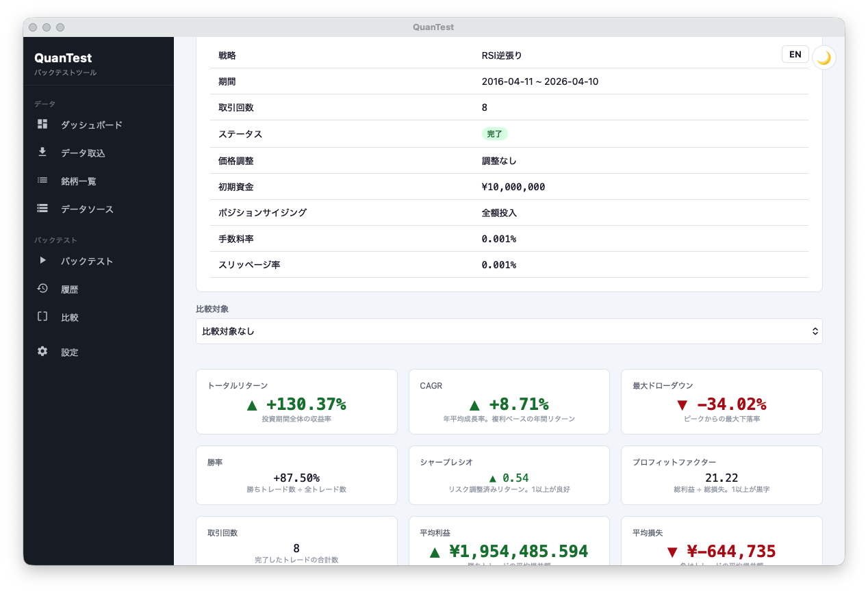Viewport: 868px width, 594px height.
Task: Click the ¥−644,735 average loss value
Action: (x=731, y=552)
